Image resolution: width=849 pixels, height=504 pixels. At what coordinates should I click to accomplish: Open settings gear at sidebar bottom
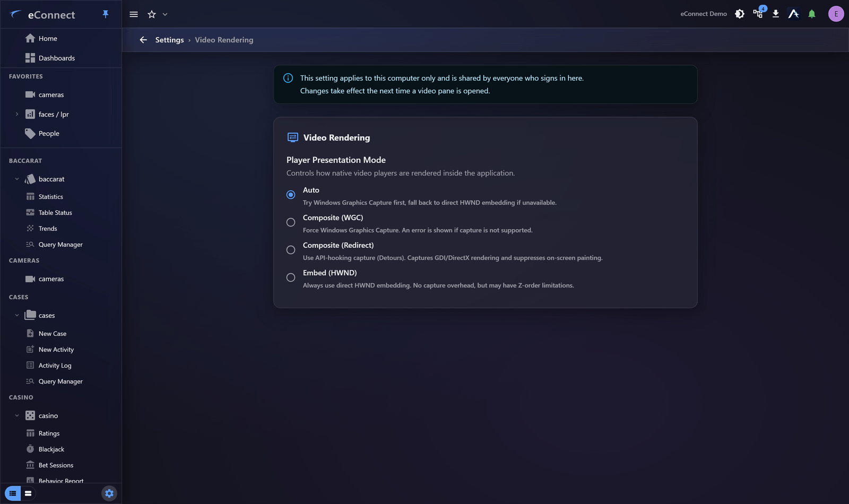pyautogui.click(x=109, y=493)
